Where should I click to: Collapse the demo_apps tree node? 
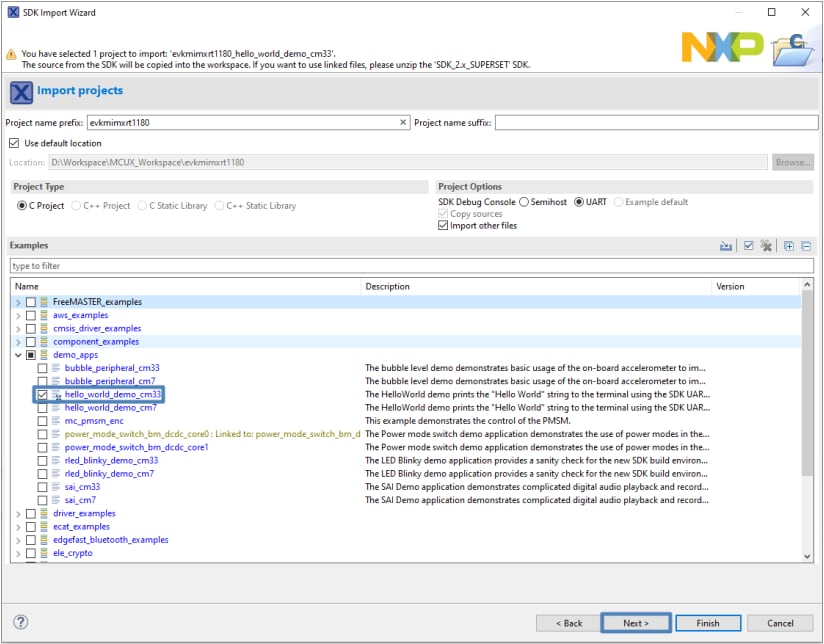tap(18, 355)
